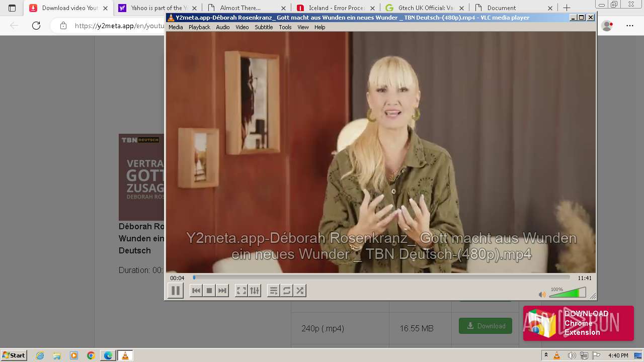Switch to Gtech UK Official tab
Viewport: 644px width, 362px height.
[x=424, y=8]
